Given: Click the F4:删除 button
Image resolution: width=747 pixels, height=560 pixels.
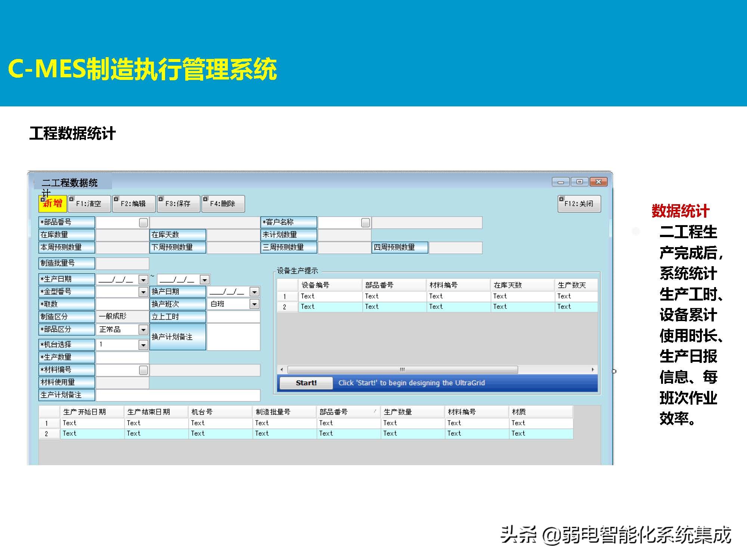Looking at the screenshot, I should click(x=223, y=204).
